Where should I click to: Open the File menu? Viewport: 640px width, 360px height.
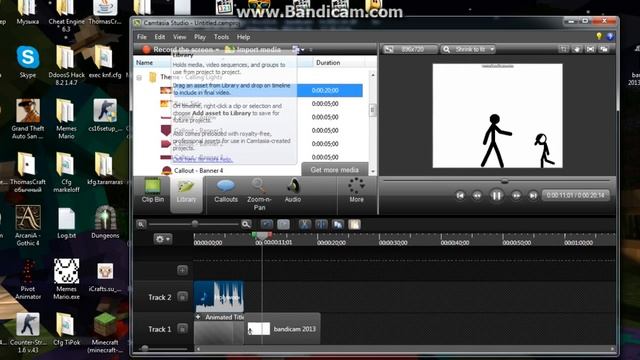[142, 37]
